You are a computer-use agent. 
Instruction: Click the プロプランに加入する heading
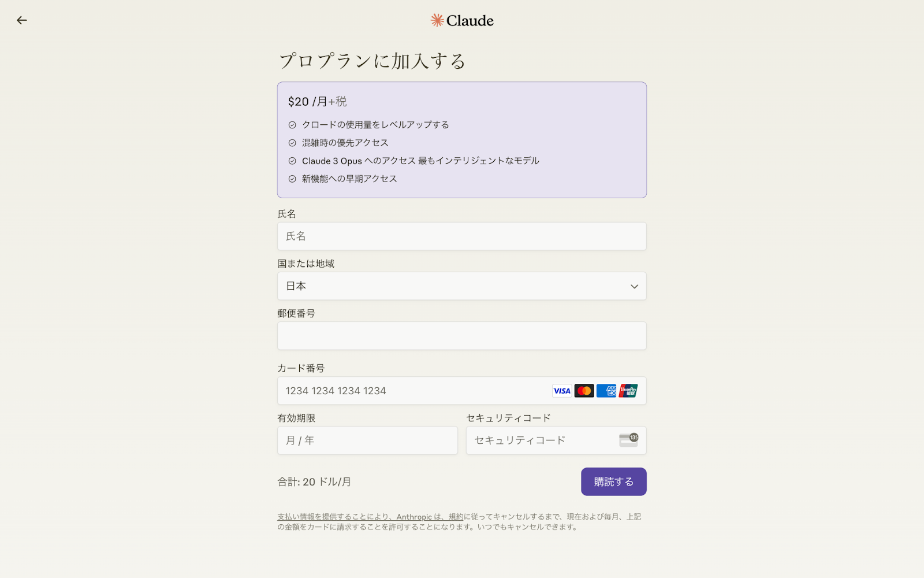pos(372,61)
